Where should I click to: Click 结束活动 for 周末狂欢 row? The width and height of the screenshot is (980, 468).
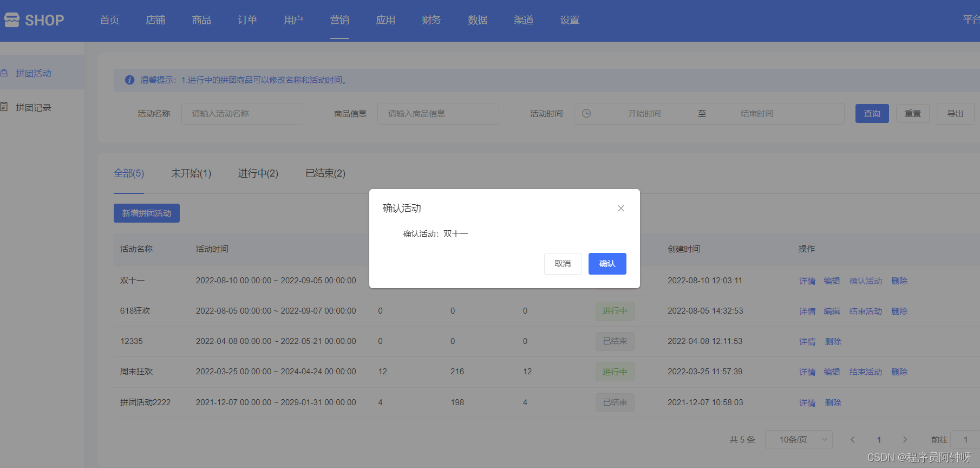(x=866, y=372)
